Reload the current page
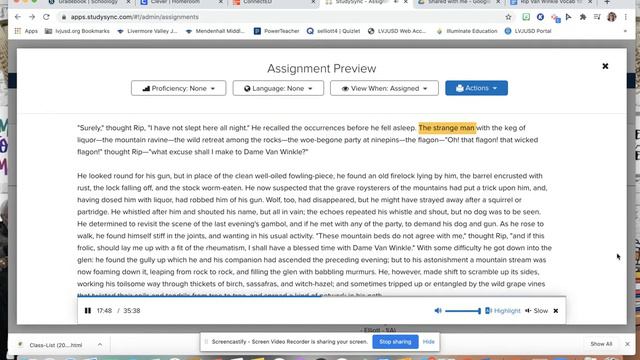The image size is (640, 360). 46,17
